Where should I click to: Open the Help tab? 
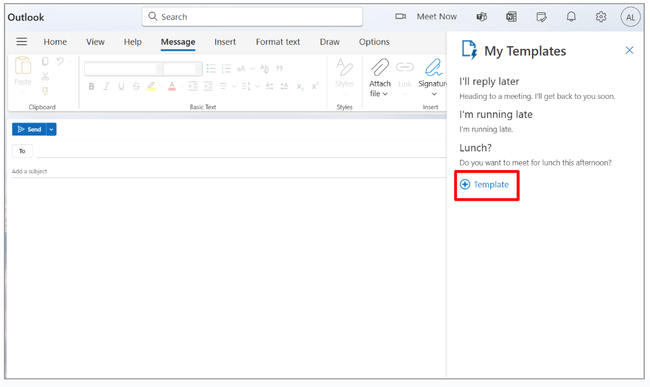point(133,42)
